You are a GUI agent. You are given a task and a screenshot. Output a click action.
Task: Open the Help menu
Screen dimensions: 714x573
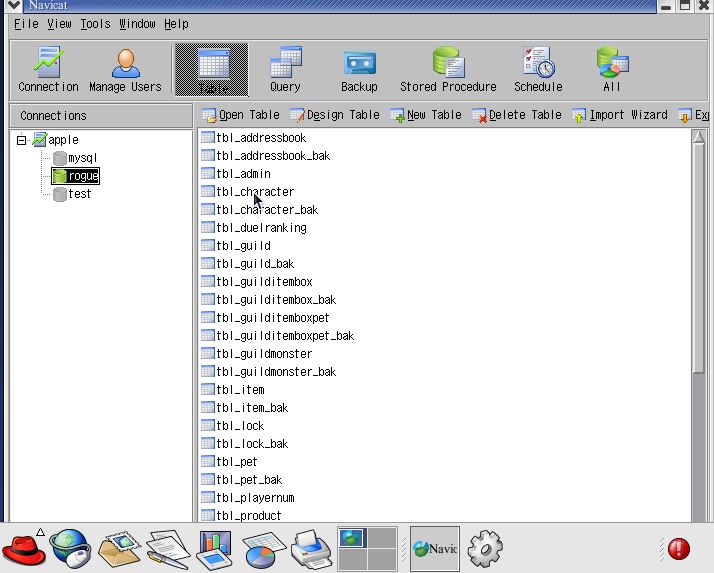pos(176,24)
